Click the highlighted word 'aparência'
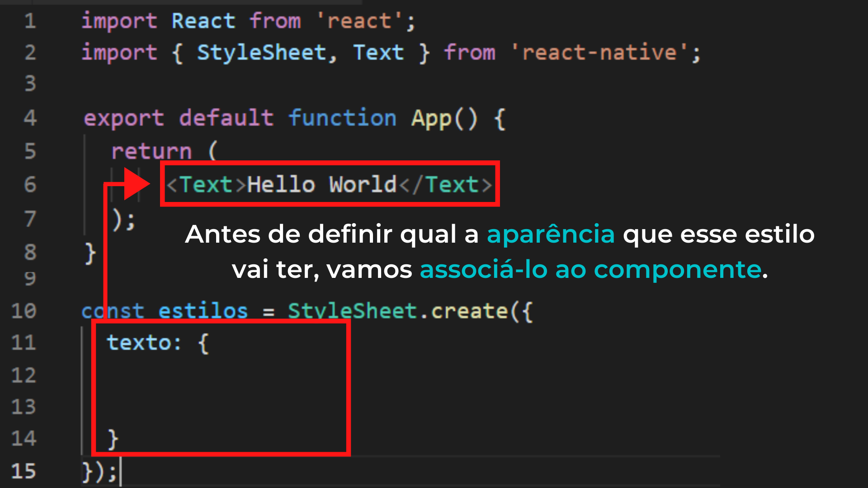The image size is (868, 488). pos(551,234)
